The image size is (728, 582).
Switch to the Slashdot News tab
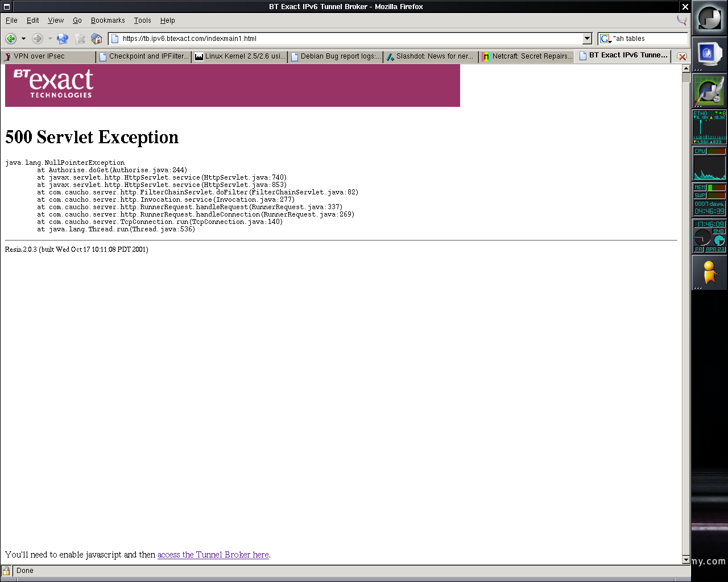pyautogui.click(x=430, y=56)
